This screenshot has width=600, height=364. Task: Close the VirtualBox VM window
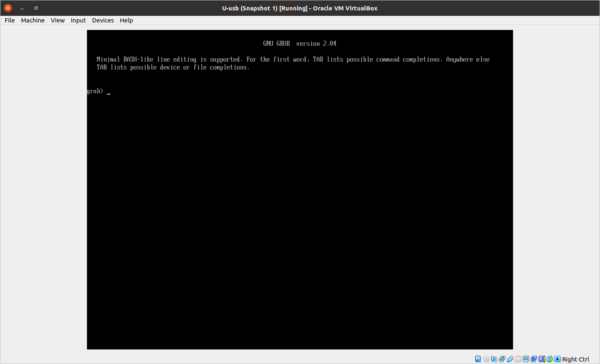coord(8,8)
